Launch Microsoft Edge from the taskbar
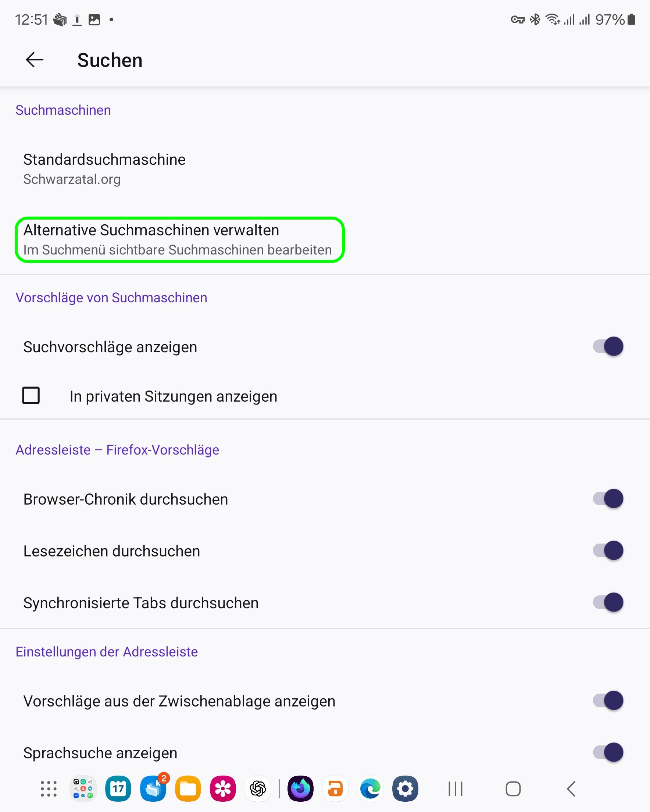Image resolution: width=650 pixels, height=812 pixels. [x=370, y=789]
